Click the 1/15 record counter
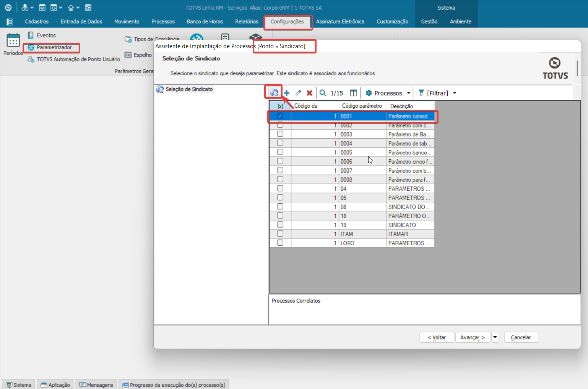Screen dimensions: 588x389 [x=337, y=93]
